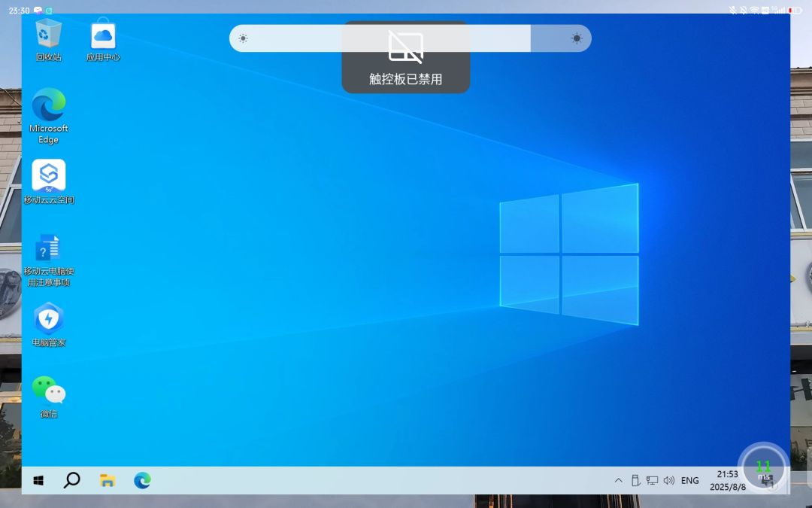Open the 电脑管家 security app icon
Viewport: 812px width, 508px height.
pyautogui.click(x=49, y=324)
